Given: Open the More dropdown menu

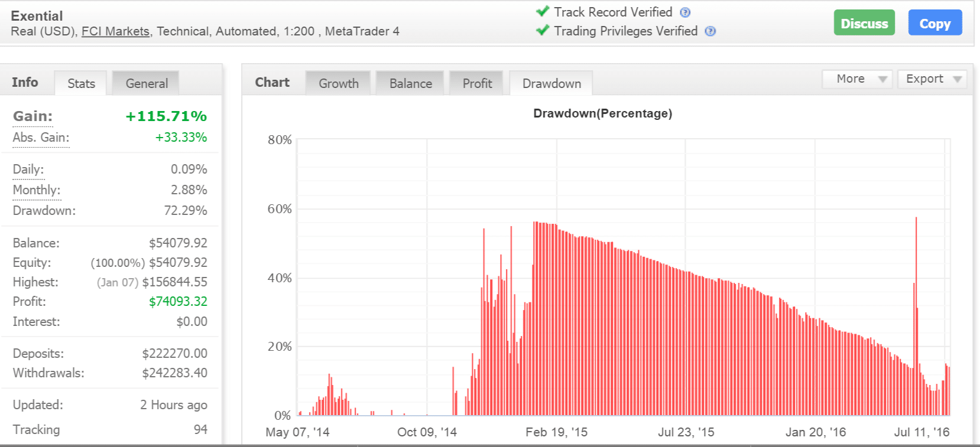Looking at the screenshot, I should (856, 79).
